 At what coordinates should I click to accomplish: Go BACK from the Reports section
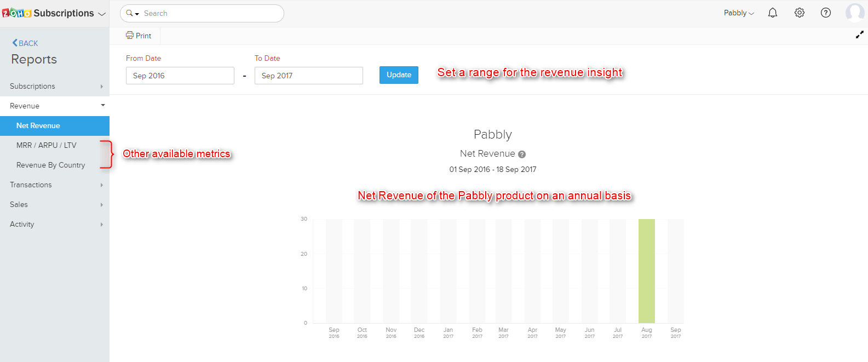point(25,43)
